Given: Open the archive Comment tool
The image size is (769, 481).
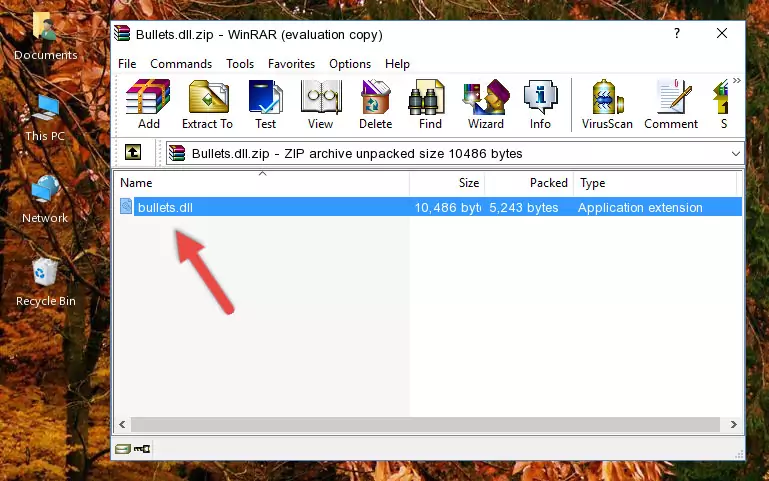Looking at the screenshot, I should 671,104.
